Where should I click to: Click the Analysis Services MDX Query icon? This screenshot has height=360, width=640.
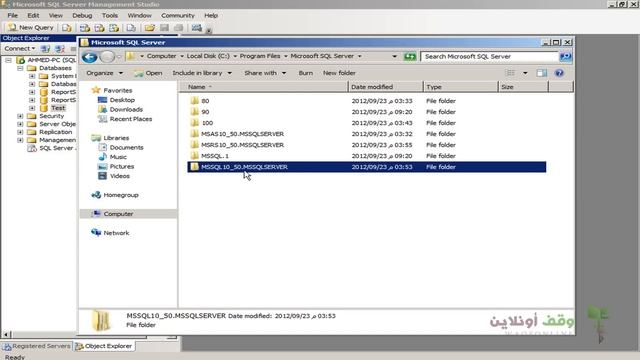[x=85, y=28]
